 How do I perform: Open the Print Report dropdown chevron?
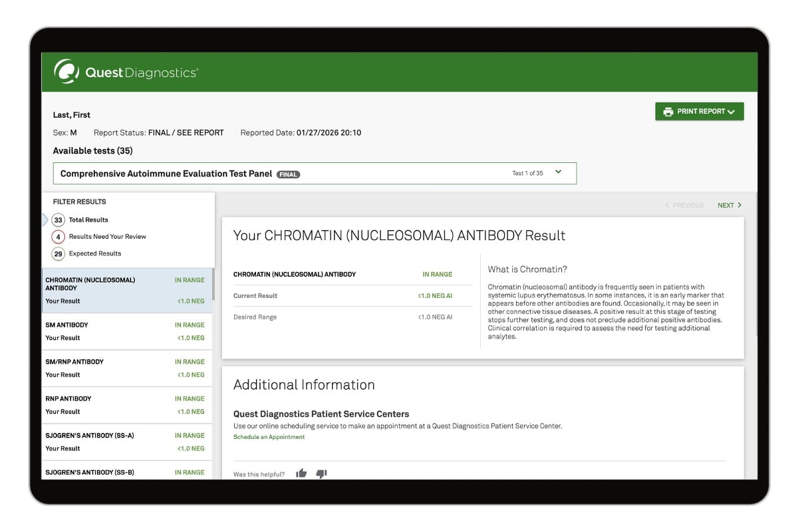(x=731, y=111)
